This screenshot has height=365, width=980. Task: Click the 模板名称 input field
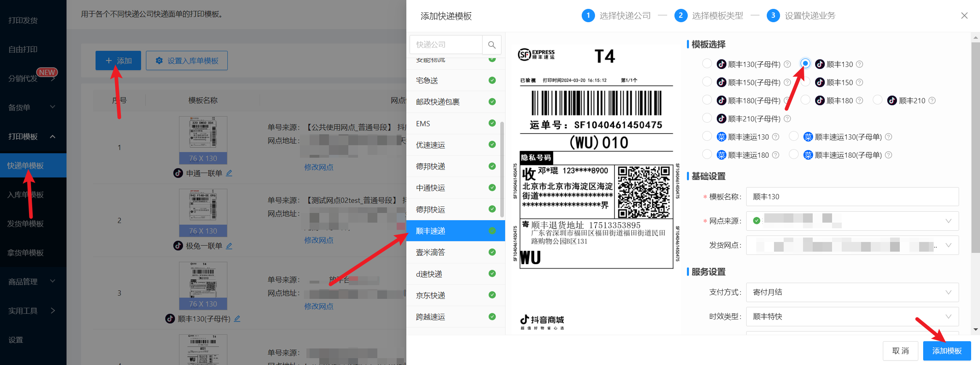[852, 197]
